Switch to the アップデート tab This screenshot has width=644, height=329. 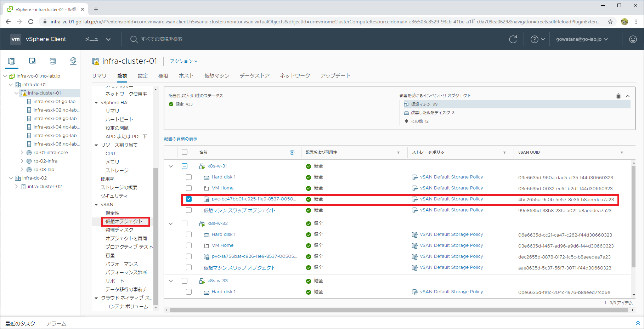(335, 76)
